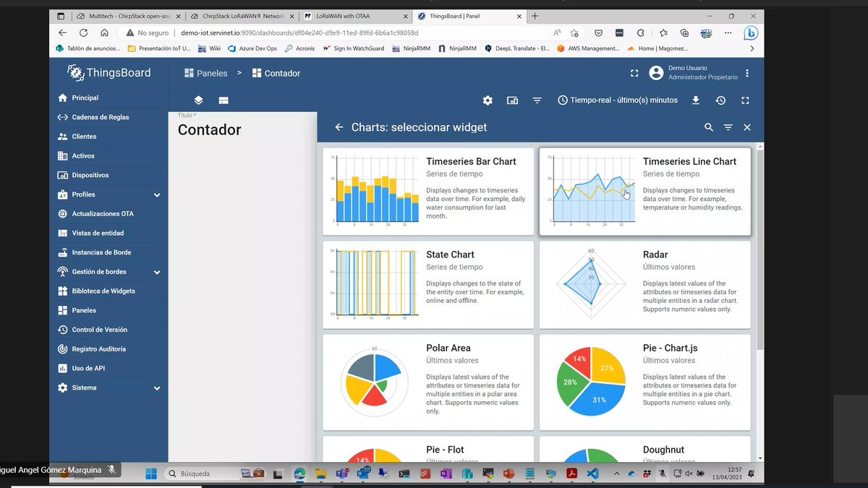This screenshot has width=868, height=488.
Task: Select the State Chart widget
Action: point(428,285)
